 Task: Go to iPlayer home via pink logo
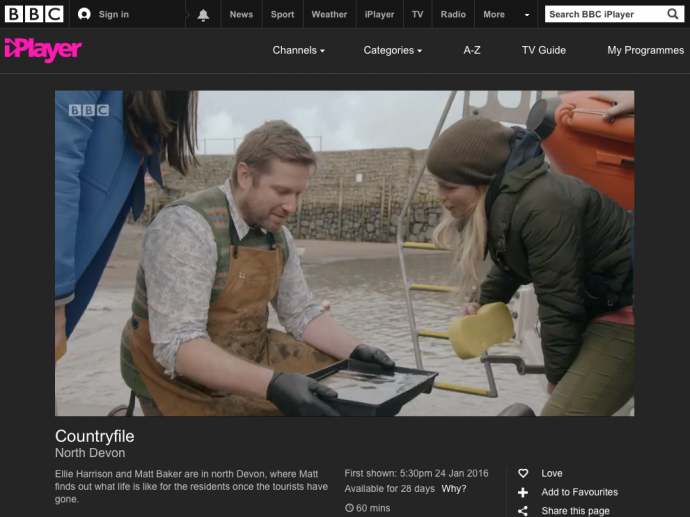tap(43, 50)
